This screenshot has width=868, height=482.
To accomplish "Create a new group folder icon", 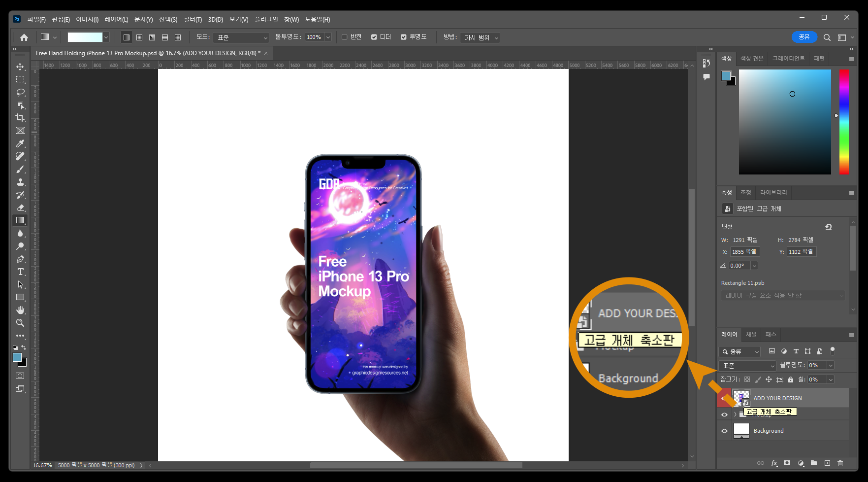I will [814, 463].
